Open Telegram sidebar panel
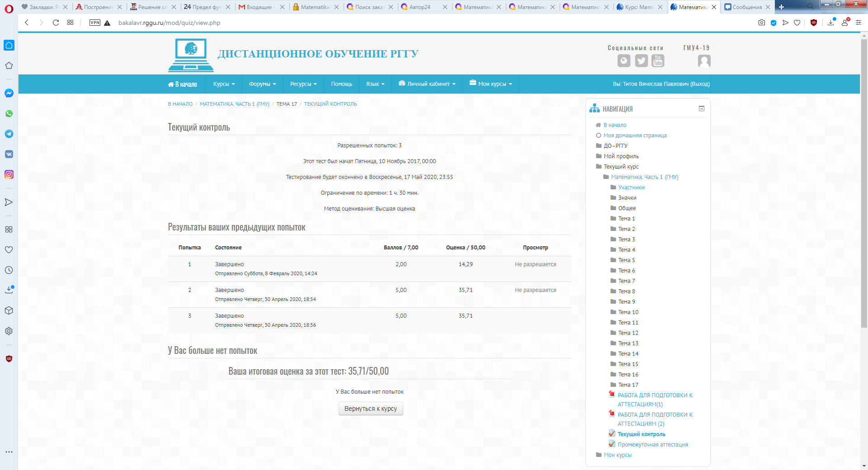Viewport: 868px width, 470px height. coord(9,134)
